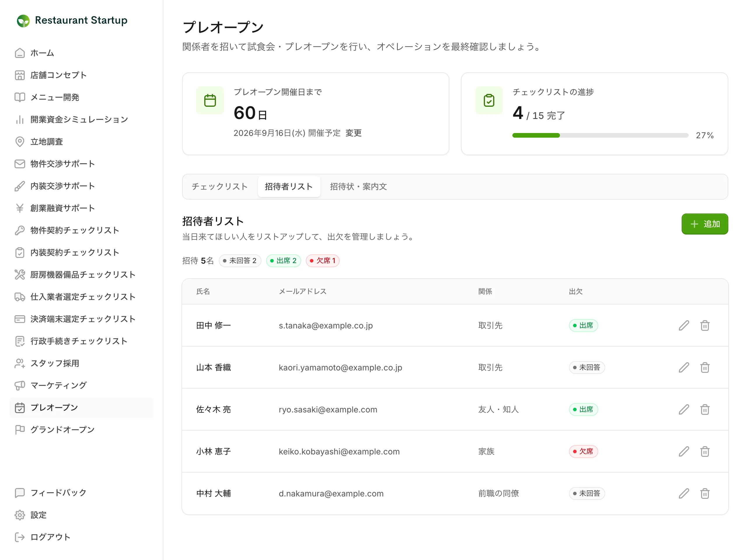Click 未回答 status badge for 山本 香織
Image resolution: width=747 pixels, height=560 pixels.
tap(587, 367)
